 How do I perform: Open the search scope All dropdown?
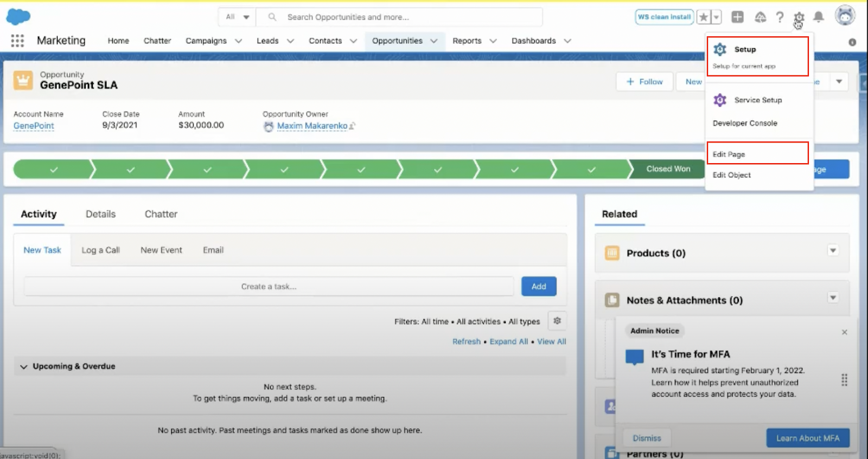[238, 17]
